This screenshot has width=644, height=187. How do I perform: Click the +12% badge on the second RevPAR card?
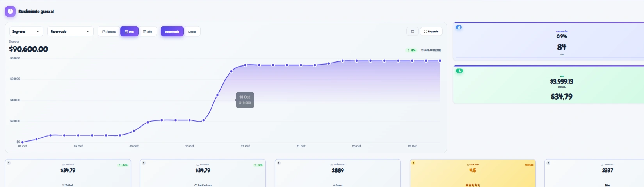(x=258, y=165)
